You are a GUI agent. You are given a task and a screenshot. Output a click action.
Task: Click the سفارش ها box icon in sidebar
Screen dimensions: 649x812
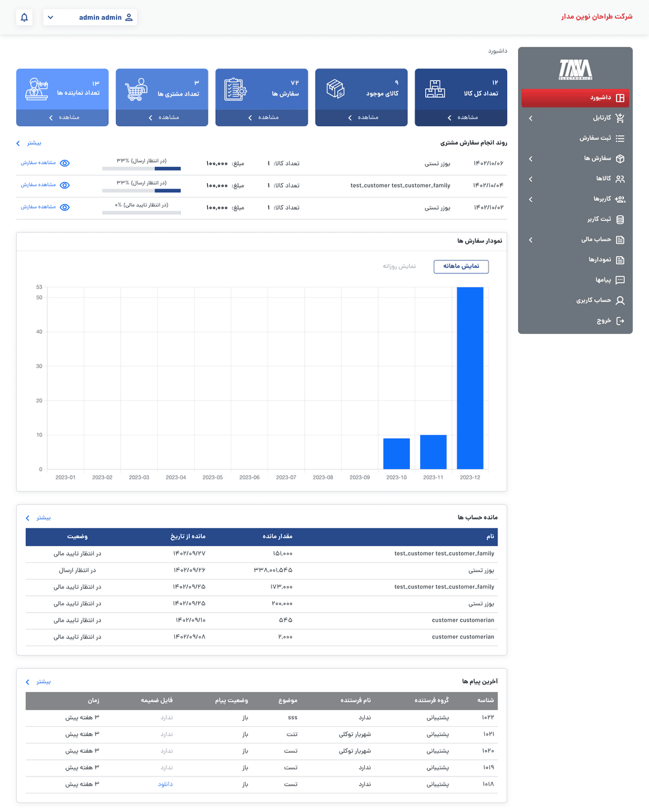(620, 159)
